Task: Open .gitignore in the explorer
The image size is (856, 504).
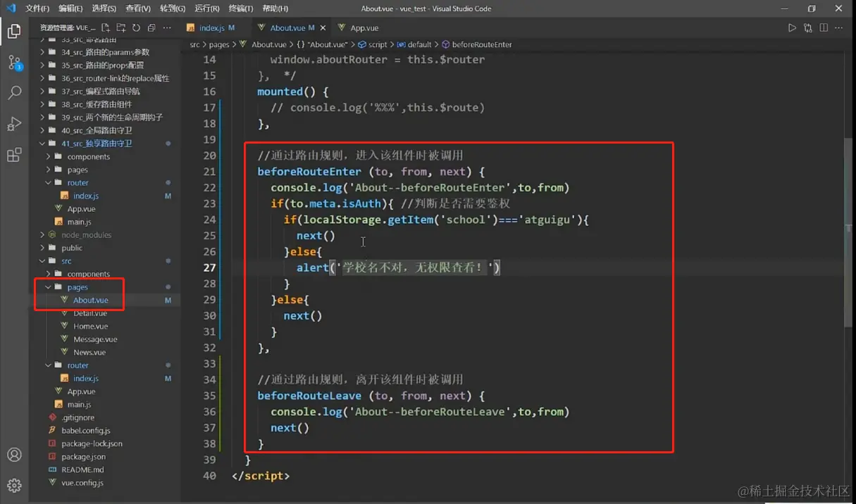Action: tap(77, 417)
